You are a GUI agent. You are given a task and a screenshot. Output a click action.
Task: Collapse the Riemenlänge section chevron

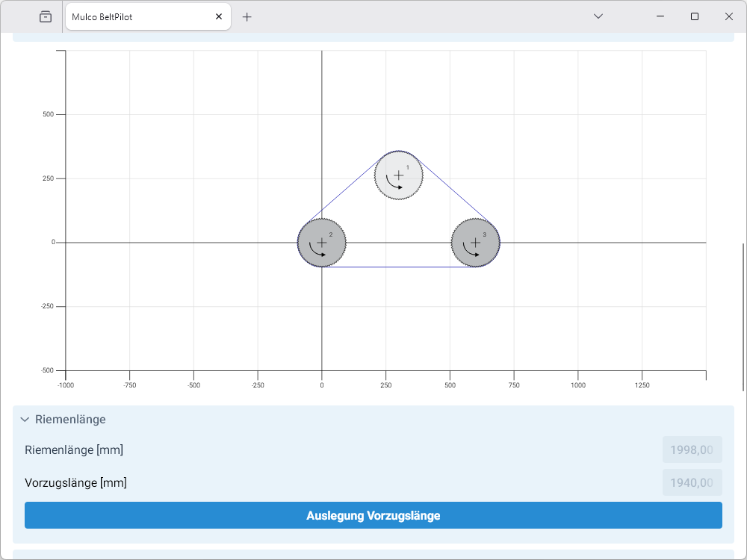point(25,420)
